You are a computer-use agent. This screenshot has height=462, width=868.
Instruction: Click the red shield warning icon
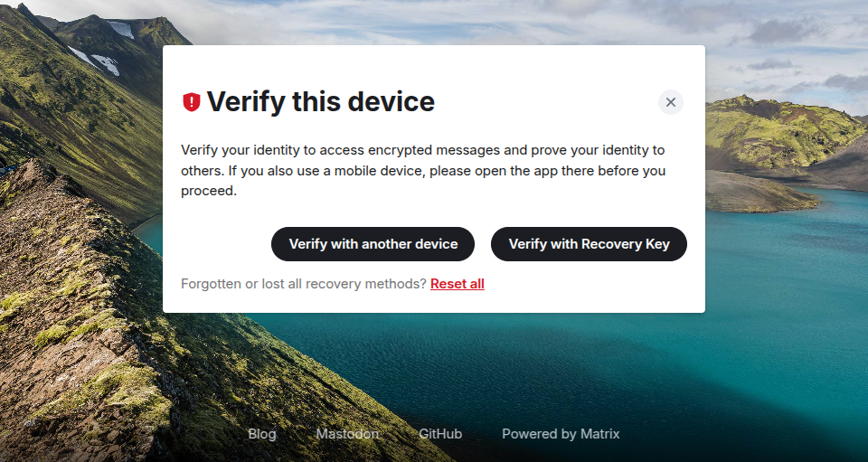pos(191,102)
